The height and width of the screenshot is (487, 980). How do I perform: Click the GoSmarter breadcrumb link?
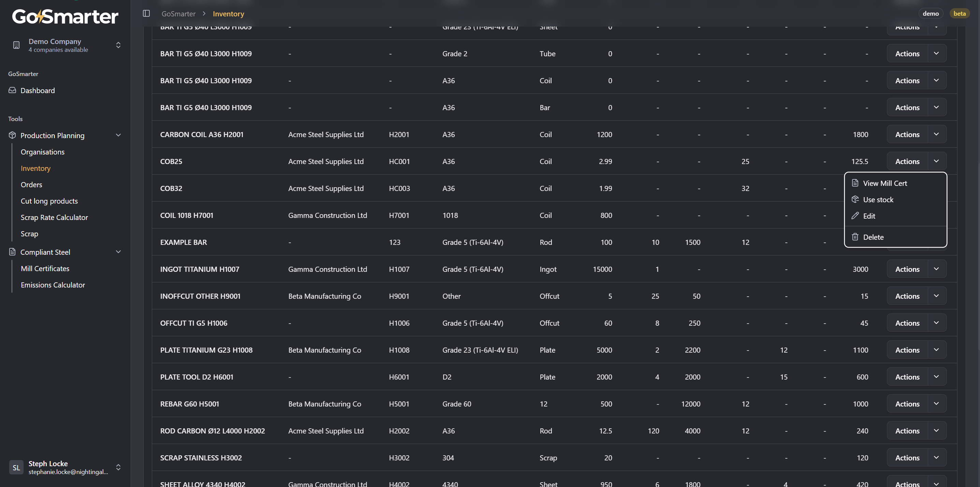178,14
